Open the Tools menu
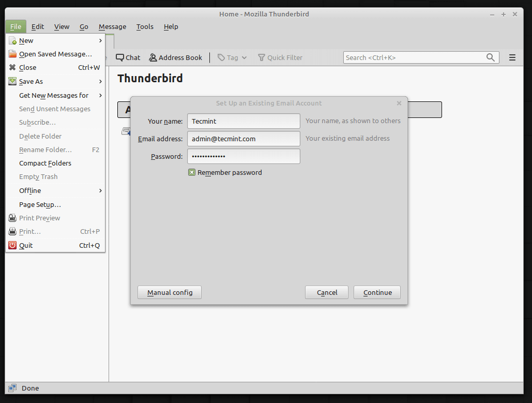The height and width of the screenshot is (403, 532). [145, 27]
